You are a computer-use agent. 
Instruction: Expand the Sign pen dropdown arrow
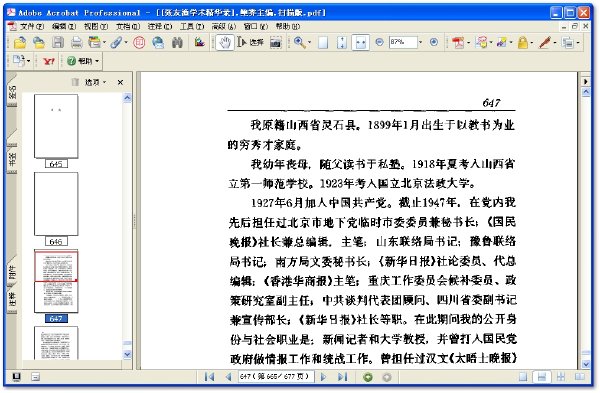point(555,42)
